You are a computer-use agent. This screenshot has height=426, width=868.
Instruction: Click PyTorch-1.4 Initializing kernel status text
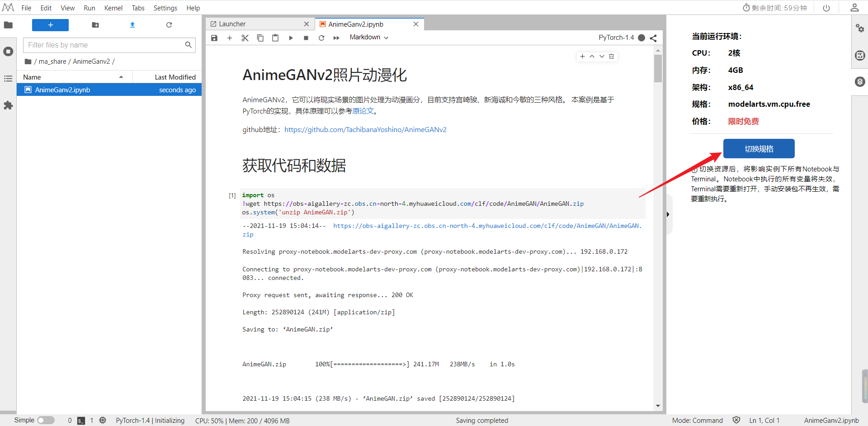(150, 421)
